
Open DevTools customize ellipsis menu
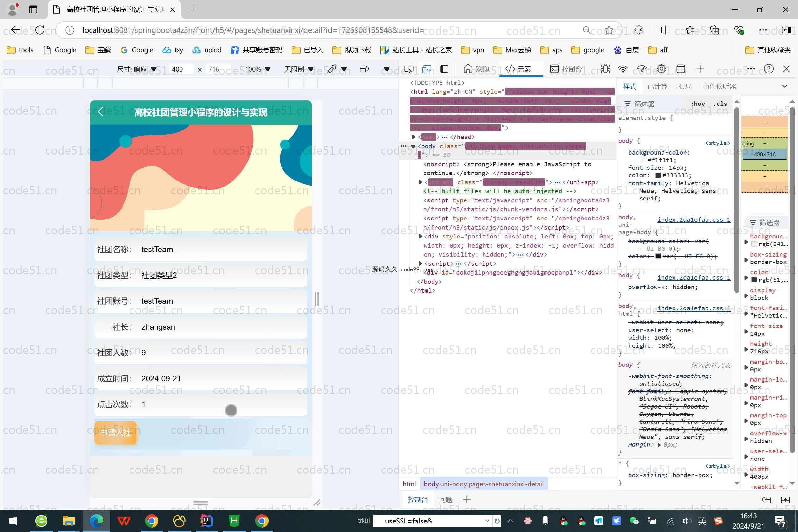pos(751,69)
